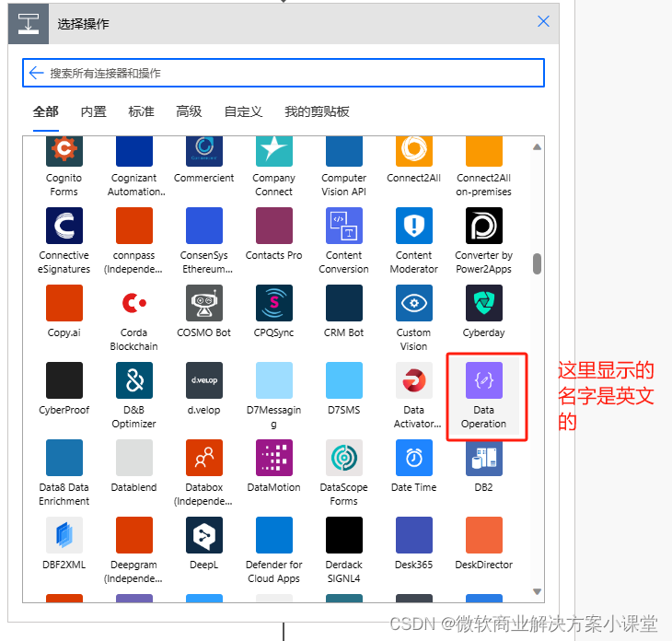Open the Connect2All connector
672x641 pixels.
(x=414, y=152)
